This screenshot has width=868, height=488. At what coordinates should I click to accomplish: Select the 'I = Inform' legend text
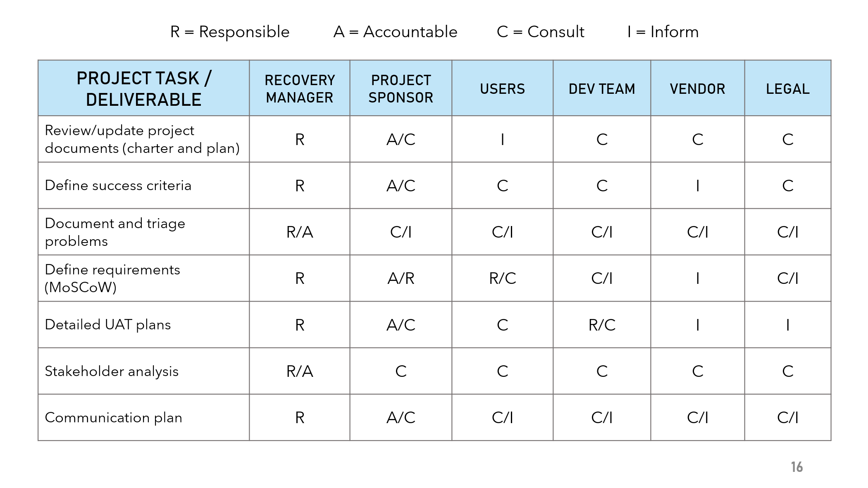pyautogui.click(x=663, y=32)
